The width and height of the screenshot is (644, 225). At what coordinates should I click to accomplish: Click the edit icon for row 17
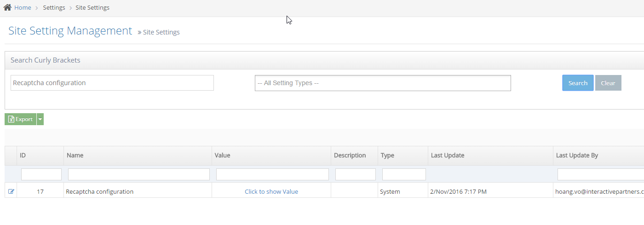point(11,191)
